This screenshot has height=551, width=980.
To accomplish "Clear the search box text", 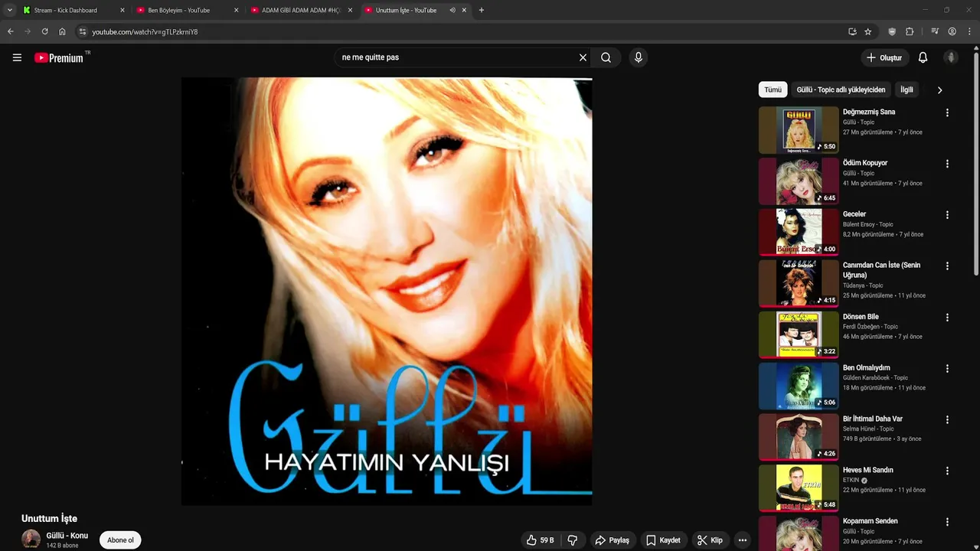I will pyautogui.click(x=583, y=57).
